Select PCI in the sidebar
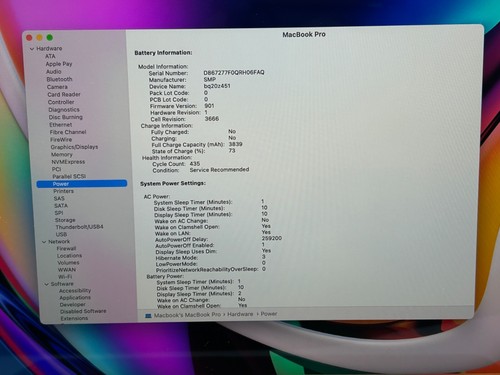 pyautogui.click(x=56, y=169)
